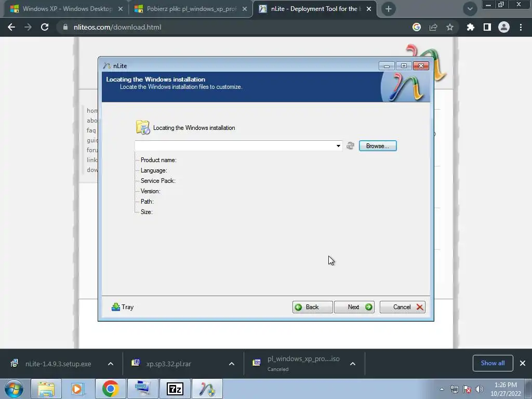Launch Windows Media Player from the taskbar
The image size is (532, 399).
tap(77, 389)
